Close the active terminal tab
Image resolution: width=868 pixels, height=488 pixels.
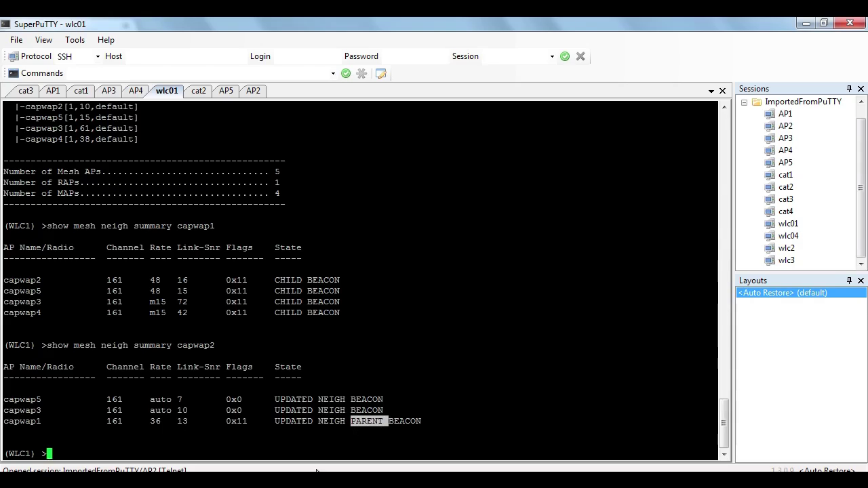click(723, 91)
